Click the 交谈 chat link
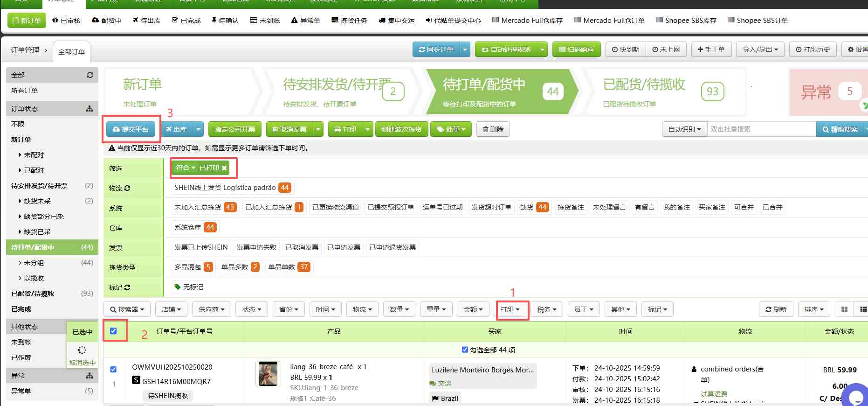Viewport: 868px width, 406px height. tap(441, 383)
